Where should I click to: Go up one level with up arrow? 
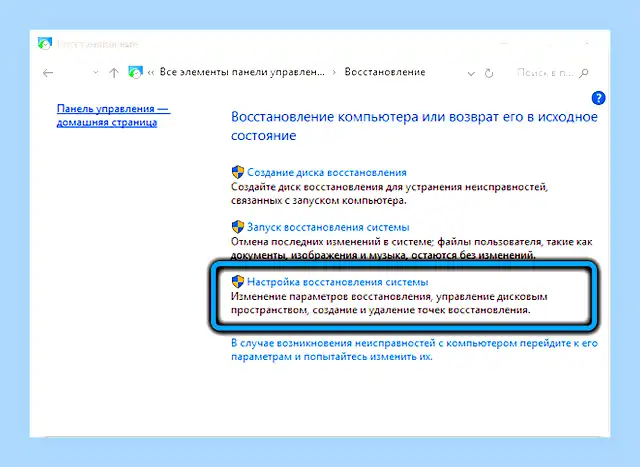(x=114, y=73)
